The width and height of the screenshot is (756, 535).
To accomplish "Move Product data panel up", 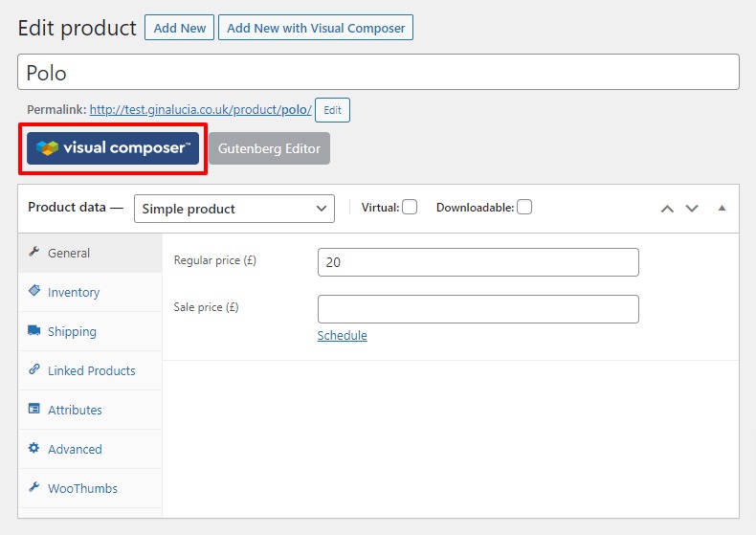I will 667,209.
